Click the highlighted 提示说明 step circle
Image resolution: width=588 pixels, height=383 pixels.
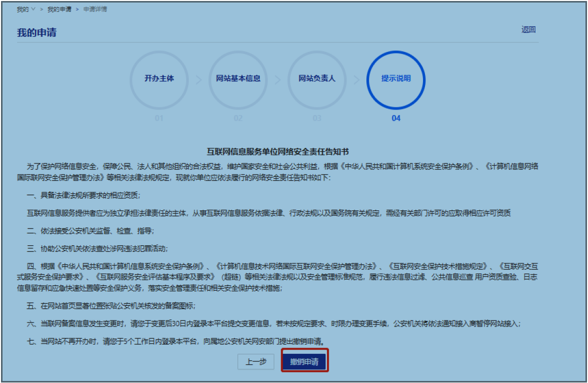[x=396, y=79]
